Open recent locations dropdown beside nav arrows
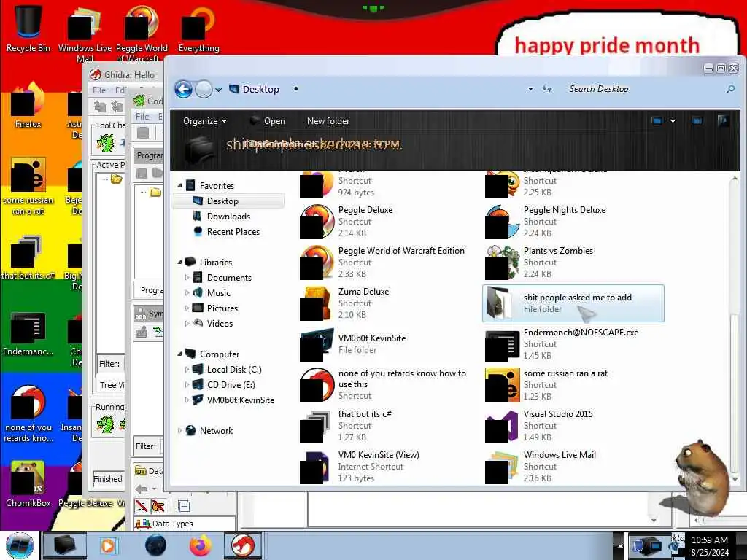 [x=218, y=90]
